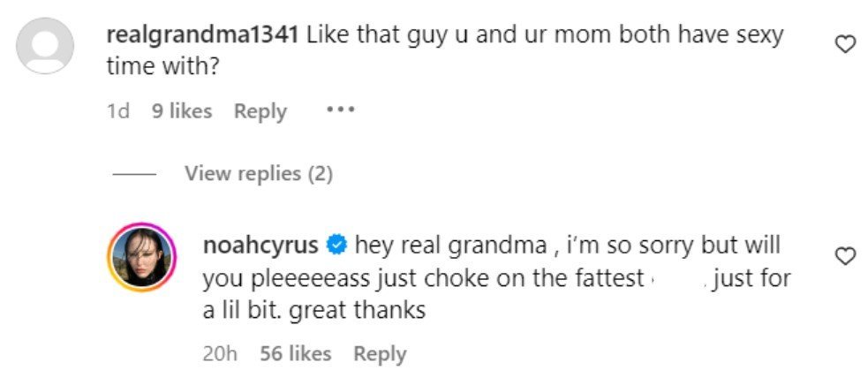
Task: View the 56 likes list
Action: coord(295,354)
